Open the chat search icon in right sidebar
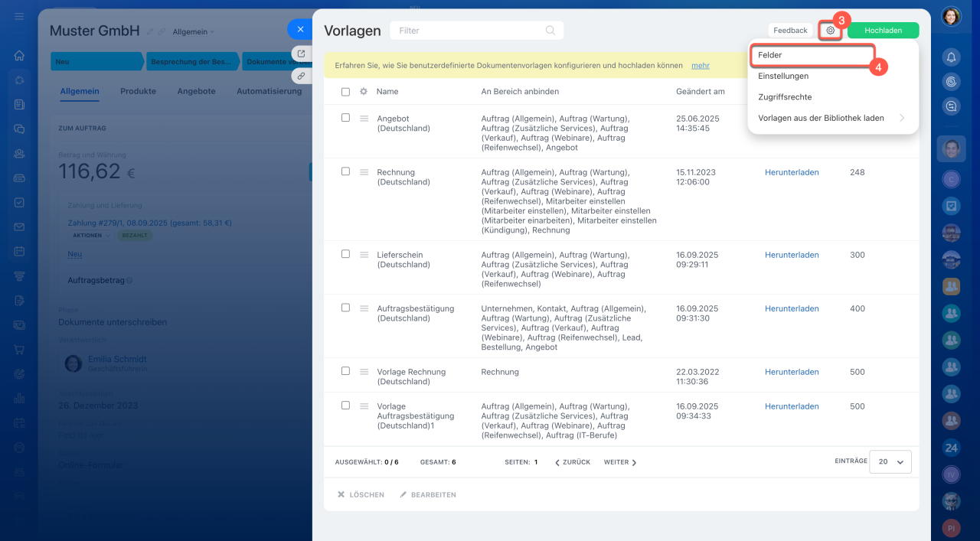 [x=951, y=107]
